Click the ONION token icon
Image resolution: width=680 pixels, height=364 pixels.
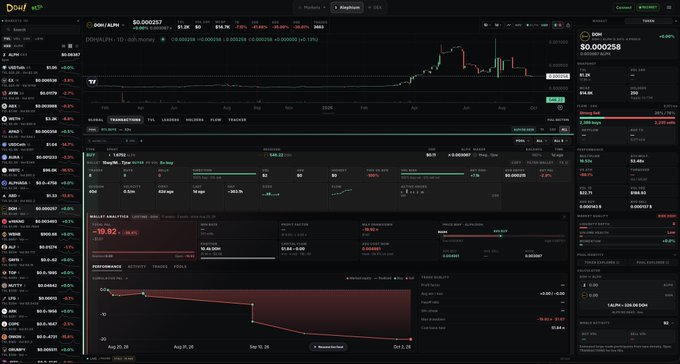coord(4,337)
